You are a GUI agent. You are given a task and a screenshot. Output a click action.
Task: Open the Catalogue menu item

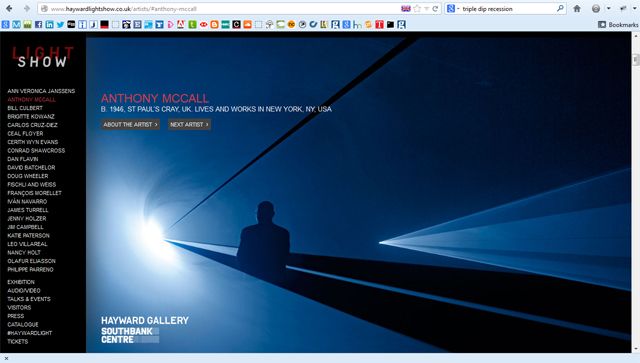pos(23,325)
